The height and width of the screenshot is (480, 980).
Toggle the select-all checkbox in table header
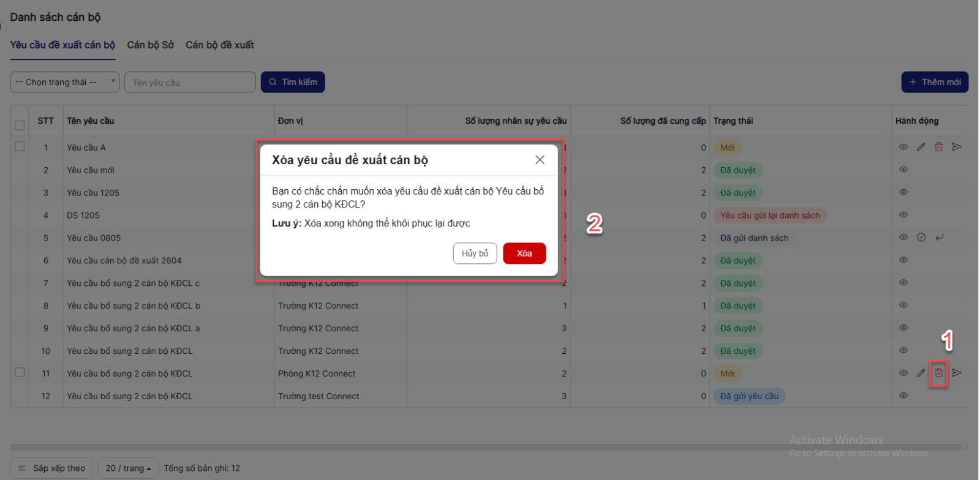pyautogui.click(x=20, y=126)
